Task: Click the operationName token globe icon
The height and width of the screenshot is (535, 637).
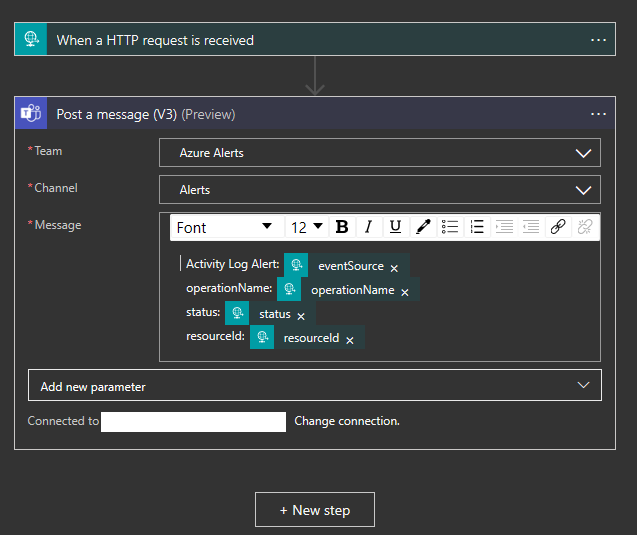Action: pos(289,289)
